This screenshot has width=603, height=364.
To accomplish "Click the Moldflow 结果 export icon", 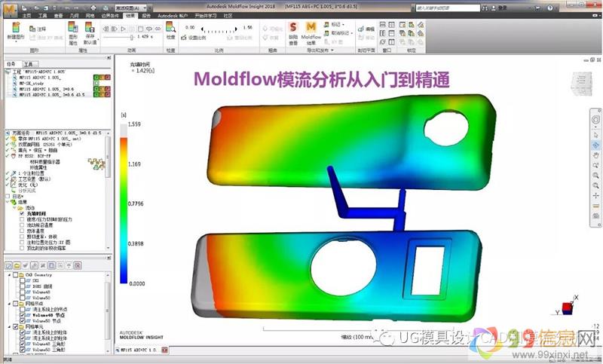I will (x=311, y=30).
